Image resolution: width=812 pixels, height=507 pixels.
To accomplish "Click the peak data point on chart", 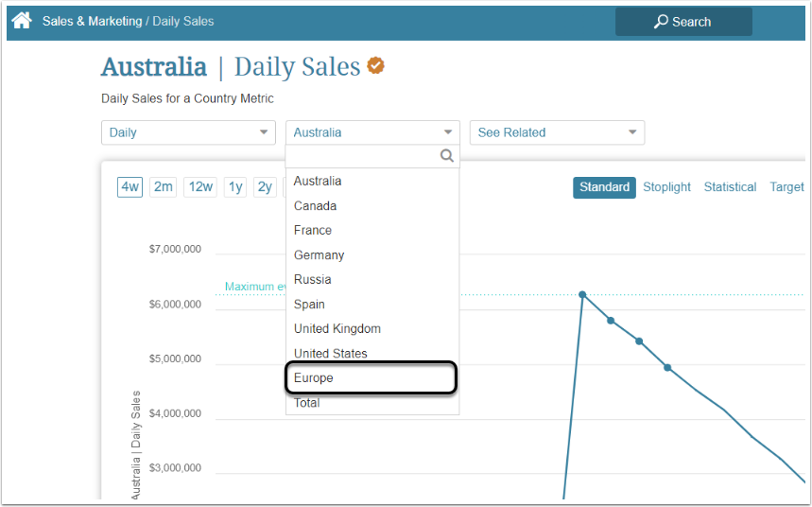I will (582, 294).
